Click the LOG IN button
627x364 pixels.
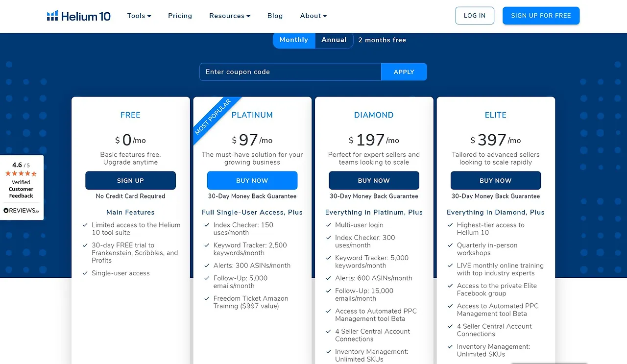(x=475, y=16)
